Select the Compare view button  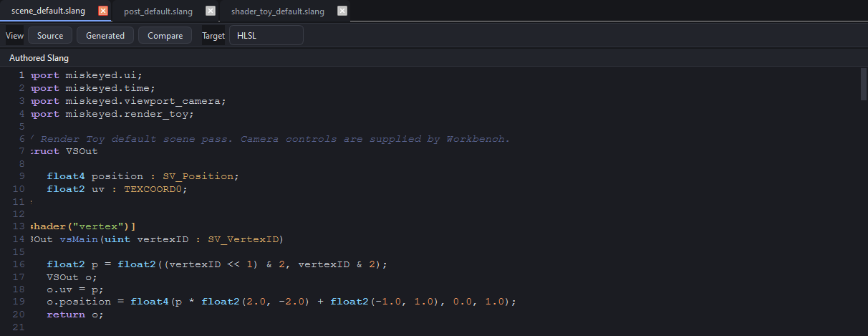[165, 36]
